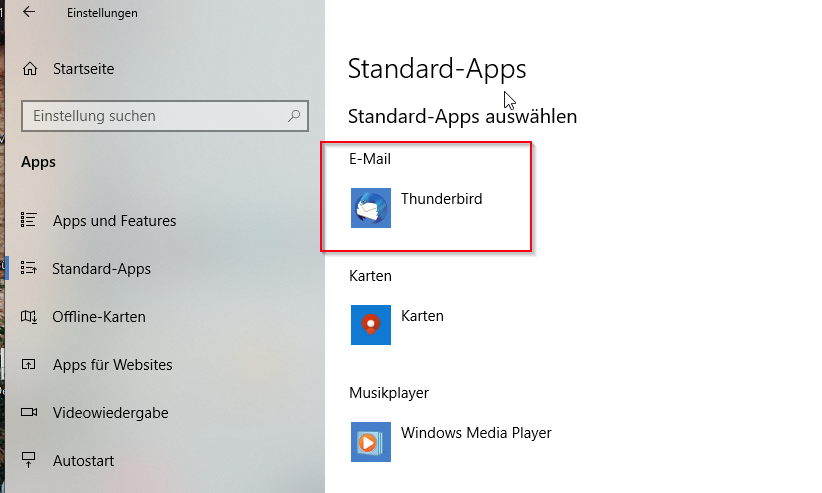Open Offline-Karten menu entry

pos(99,317)
